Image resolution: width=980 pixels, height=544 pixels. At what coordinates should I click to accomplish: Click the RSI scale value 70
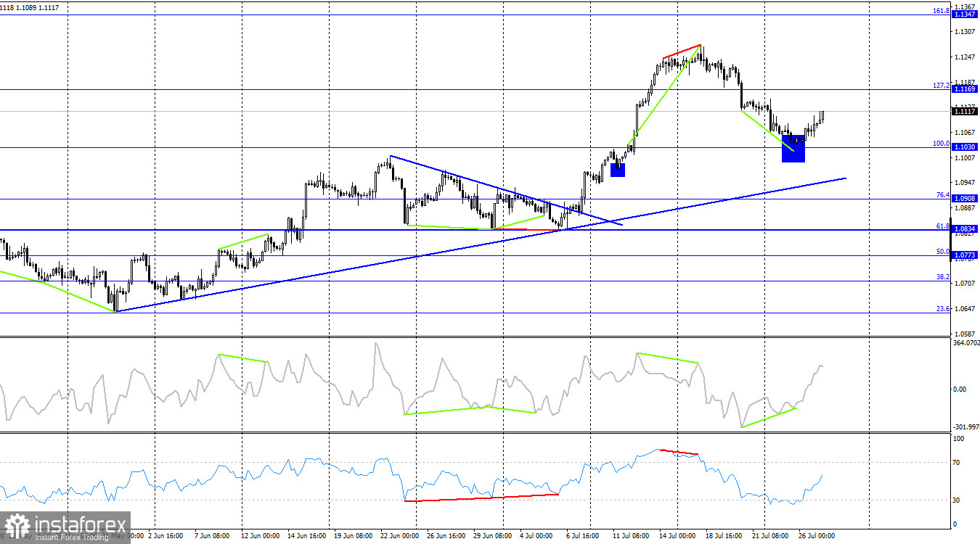(x=957, y=463)
